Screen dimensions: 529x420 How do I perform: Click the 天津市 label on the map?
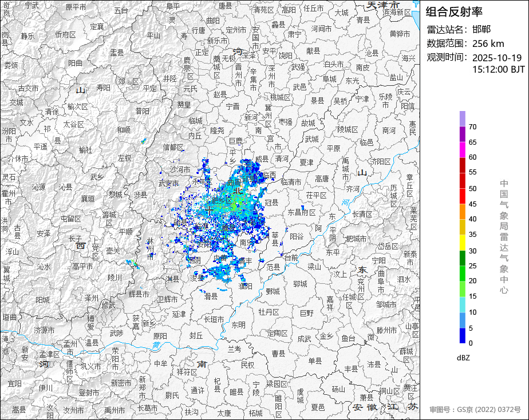(x=383, y=5)
